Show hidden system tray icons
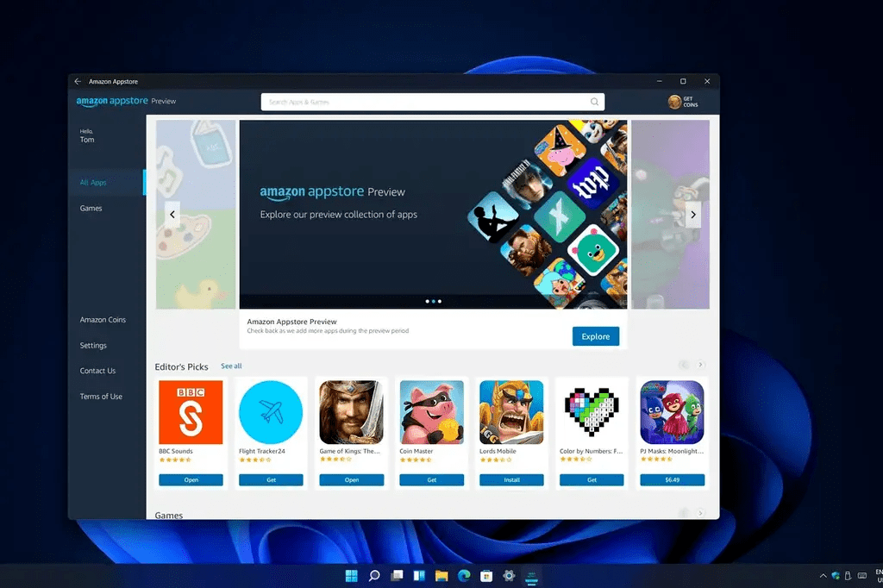This screenshot has width=883, height=588. tap(823, 576)
